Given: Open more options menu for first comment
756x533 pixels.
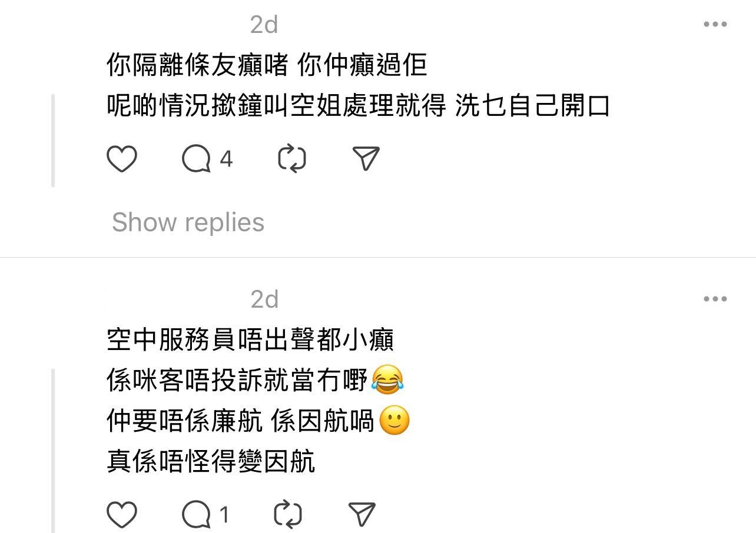Looking at the screenshot, I should [x=715, y=24].
